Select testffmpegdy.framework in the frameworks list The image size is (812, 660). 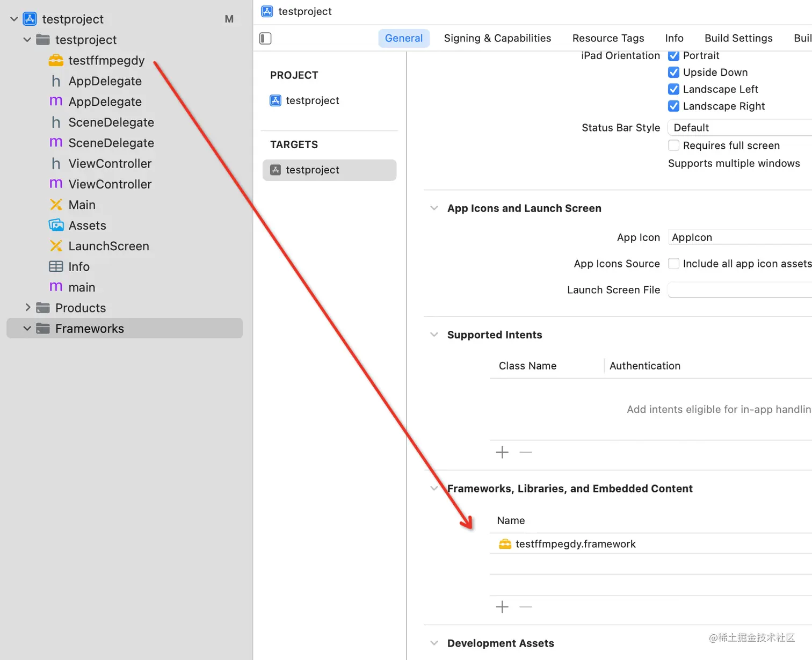click(x=575, y=544)
